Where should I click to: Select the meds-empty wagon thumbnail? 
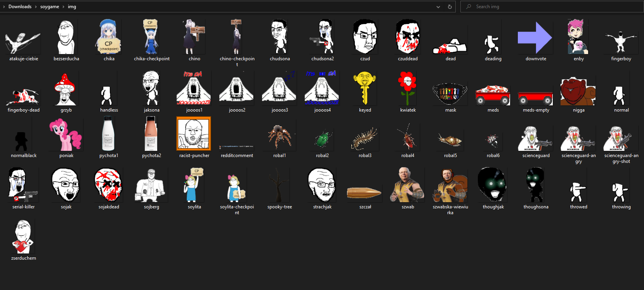pos(536,98)
